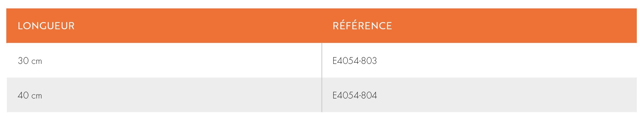The height and width of the screenshot is (120, 644).
Task: Click the vertical divider between columns
Action: 322,77
